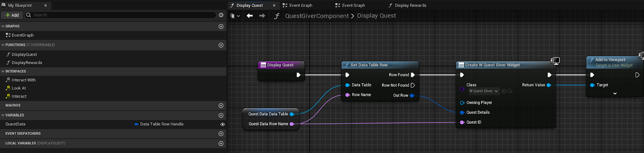Collapse the Functions section

pos(3,45)
